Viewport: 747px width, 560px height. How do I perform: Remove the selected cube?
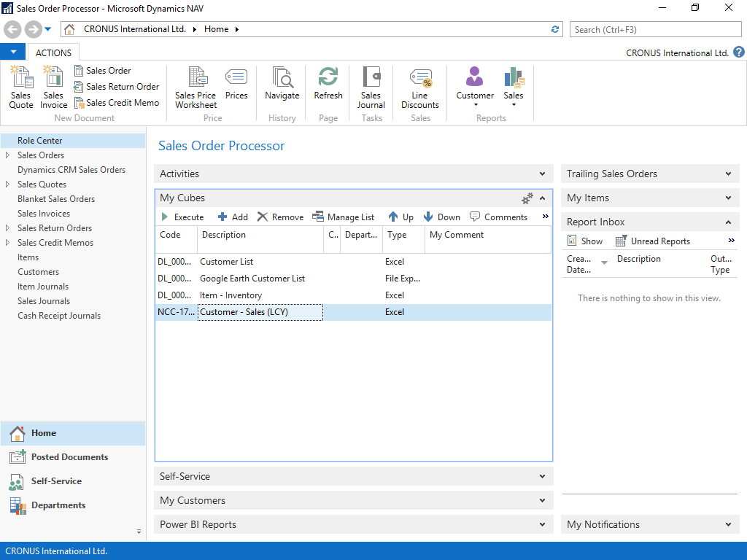coord(281,217)
